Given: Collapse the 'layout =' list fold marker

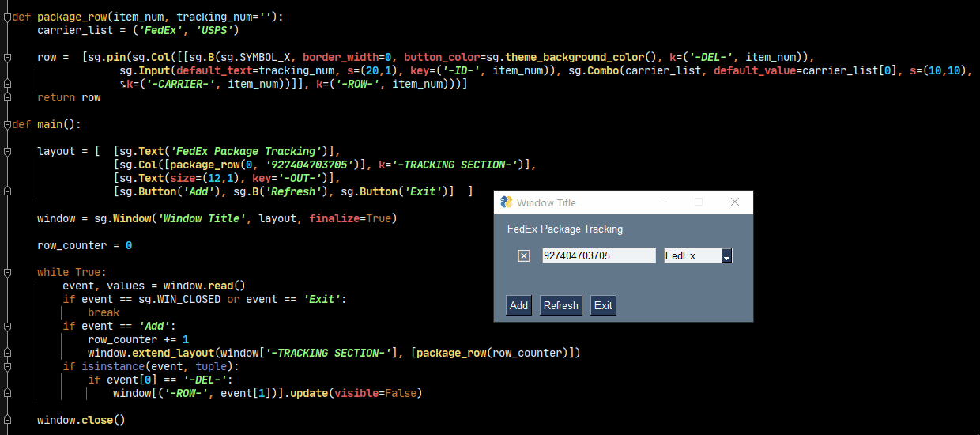Looking at the screenshot, I should click(6, 151).
